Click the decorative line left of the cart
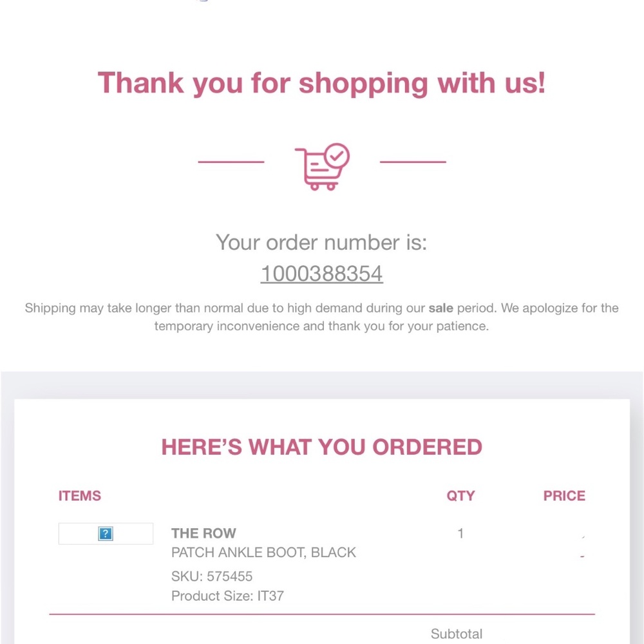The width and height of the screenshot is (644, 644). pos(231,162)
